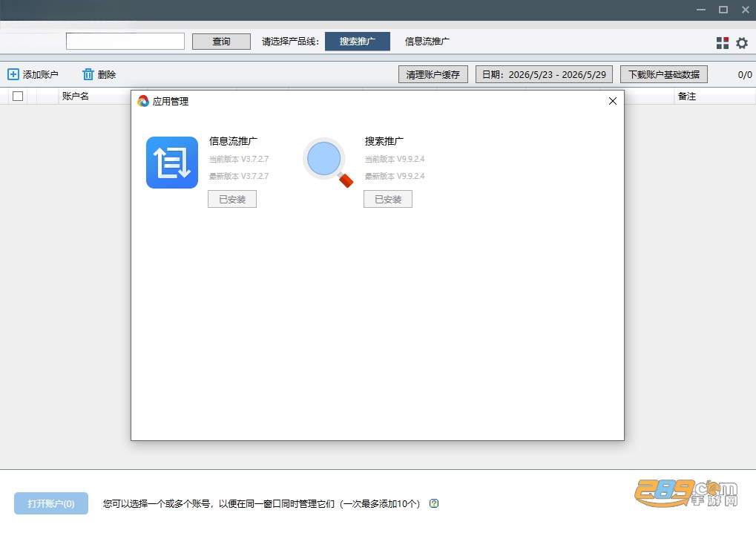Screen dimensions: 756x536
Task: Open settings gear icon at top right
Action: point(742,43)
